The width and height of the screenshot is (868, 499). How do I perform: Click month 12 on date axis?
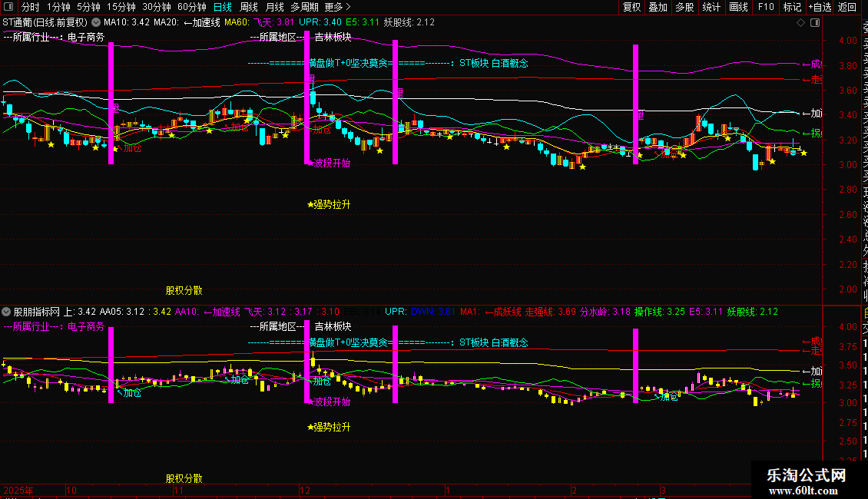coord(304,490)
